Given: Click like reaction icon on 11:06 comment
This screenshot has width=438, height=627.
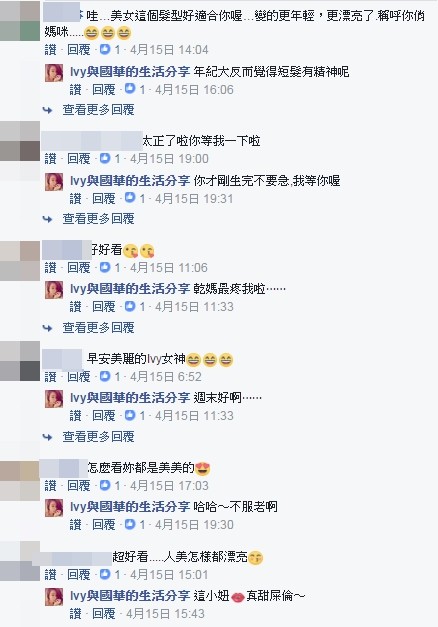Looking at the screenshot, I should (105, 267).
